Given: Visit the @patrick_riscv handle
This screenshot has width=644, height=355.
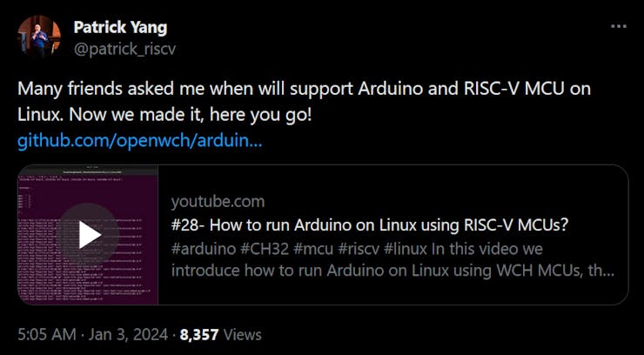Looking at the screenshot, I should (x=124, y=50).
